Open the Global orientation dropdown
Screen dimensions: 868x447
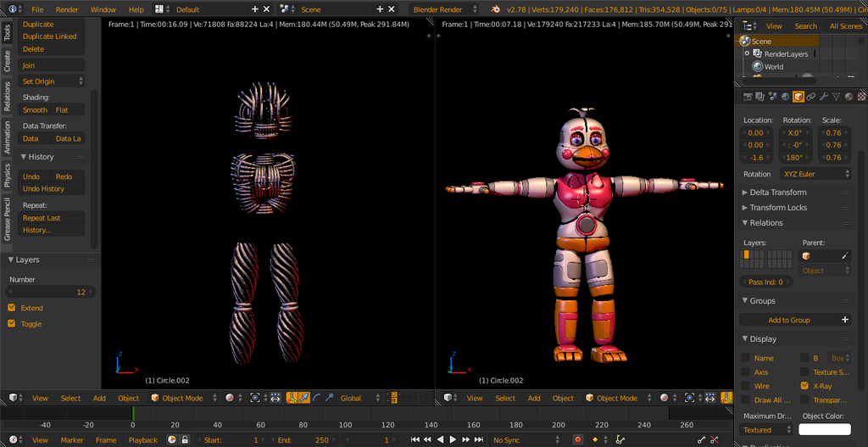pos(359,398)
